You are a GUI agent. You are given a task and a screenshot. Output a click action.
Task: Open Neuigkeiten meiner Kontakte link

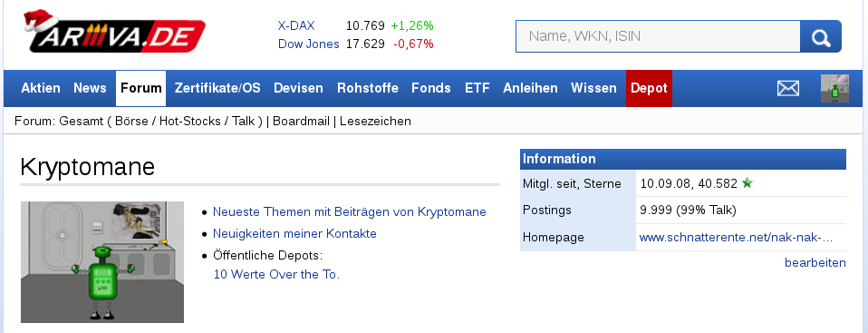(294, 233)
